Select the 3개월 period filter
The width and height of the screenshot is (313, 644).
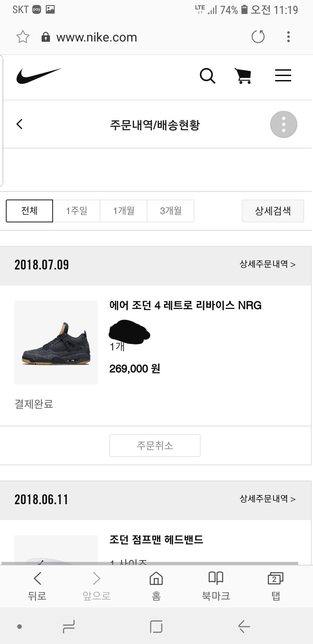[x=171, y=211]
